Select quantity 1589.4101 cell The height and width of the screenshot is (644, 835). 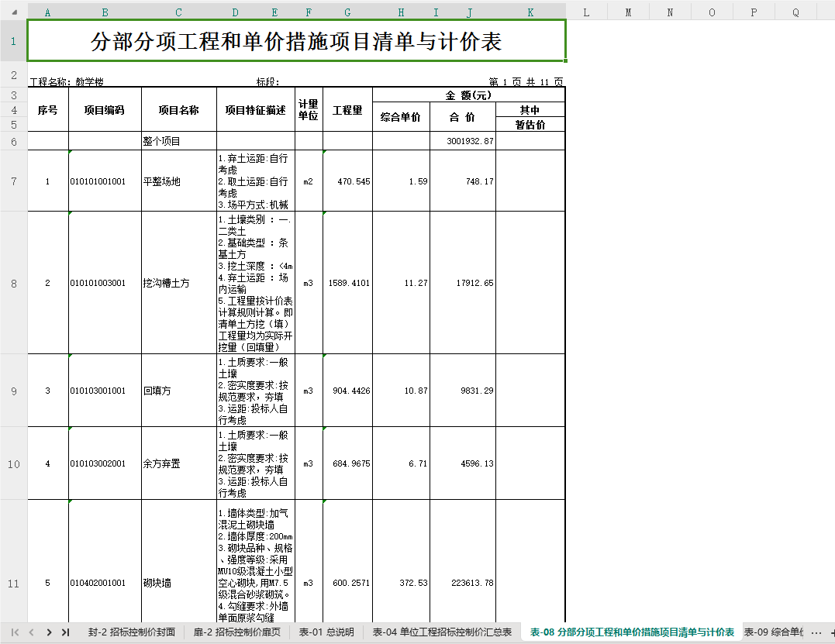click(347, 283)
